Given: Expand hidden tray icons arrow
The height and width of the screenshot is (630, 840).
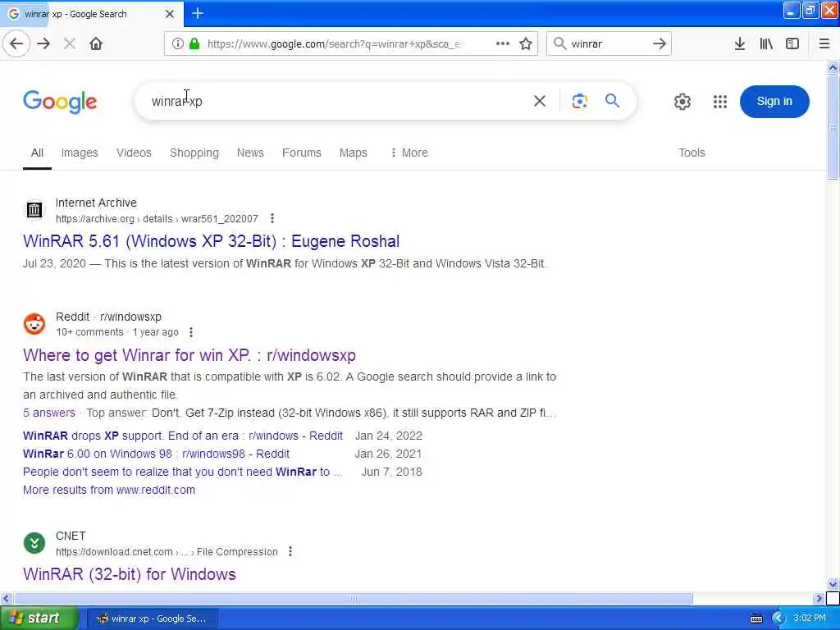Looking at the screenshot, I should point(778,619).
